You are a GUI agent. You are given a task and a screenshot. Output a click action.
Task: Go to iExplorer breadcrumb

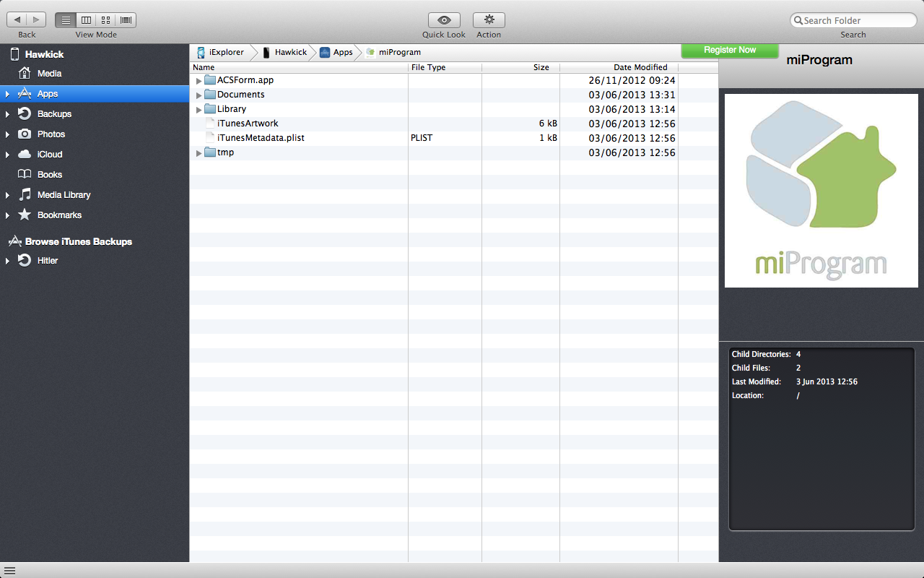pyautogui.click(x=220, y=52)
